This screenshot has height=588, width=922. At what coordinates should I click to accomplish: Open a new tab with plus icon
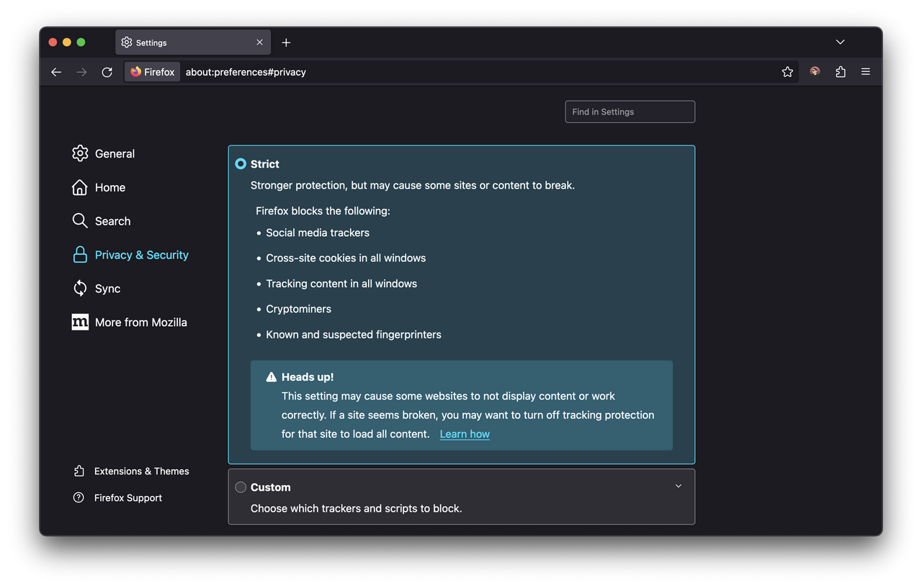pos(286,42)
